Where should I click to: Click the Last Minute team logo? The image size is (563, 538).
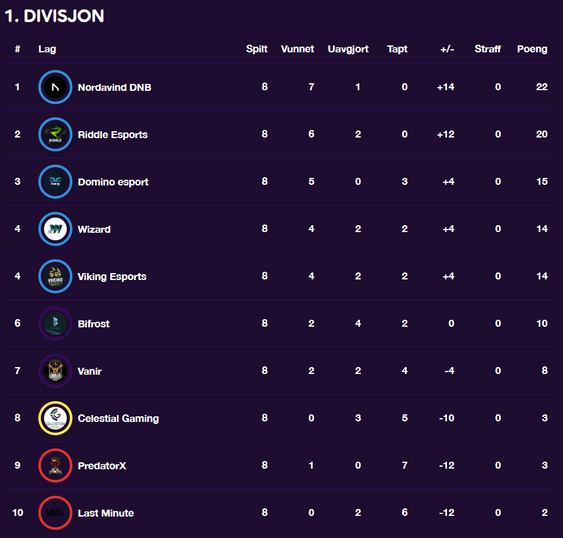pos(55,513)
